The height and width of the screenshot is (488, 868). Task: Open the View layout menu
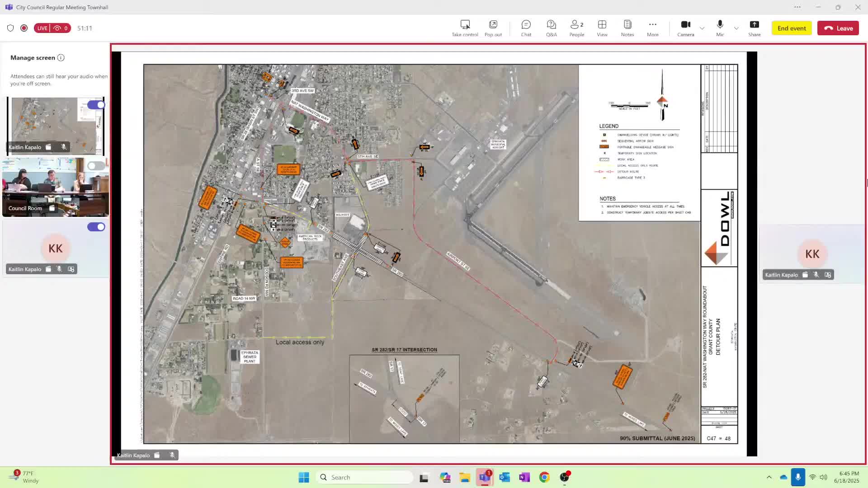(x=602, y=28)
